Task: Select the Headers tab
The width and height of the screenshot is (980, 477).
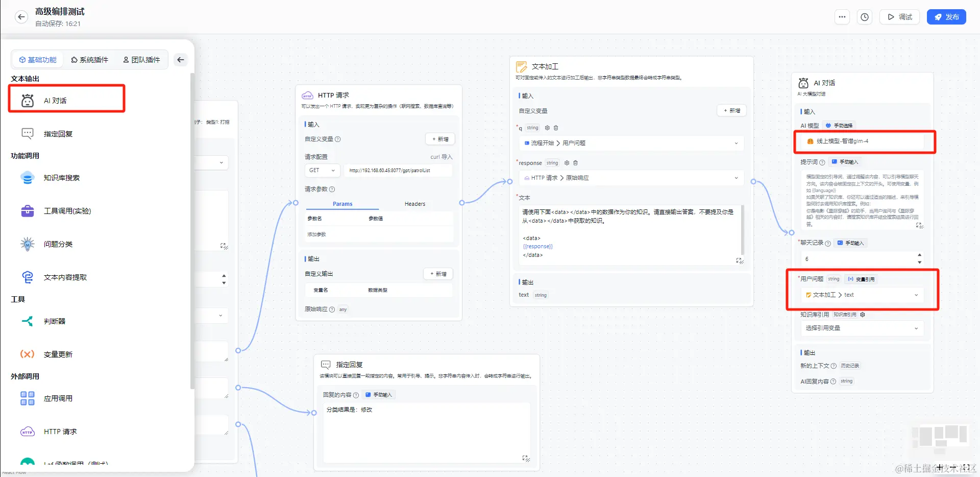Action: tap(415, 204)
